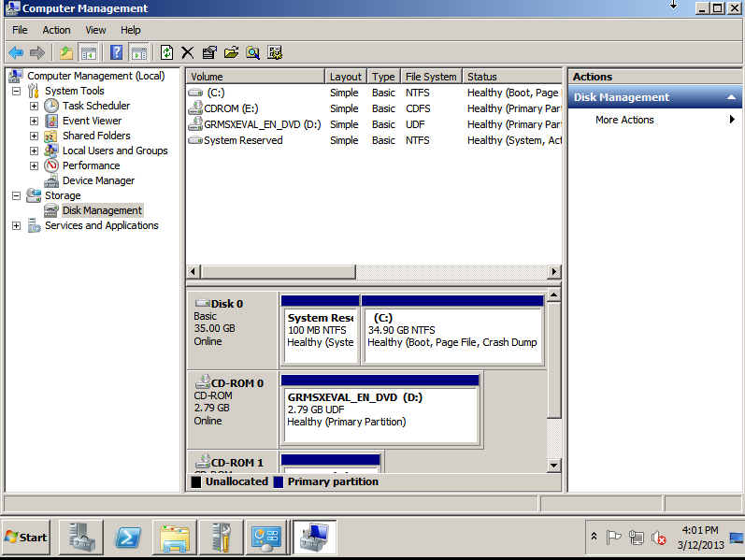Click the muted volume tray icon
Screen dimensions: 745x560
coord(659,538)
